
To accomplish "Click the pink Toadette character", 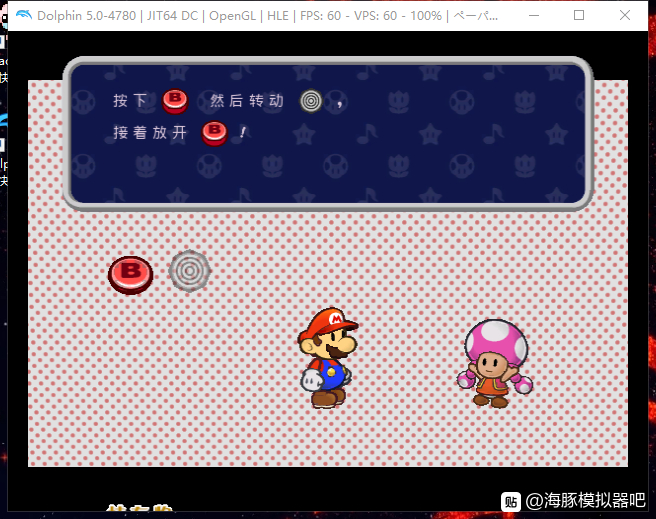I will tap(495, 363).
